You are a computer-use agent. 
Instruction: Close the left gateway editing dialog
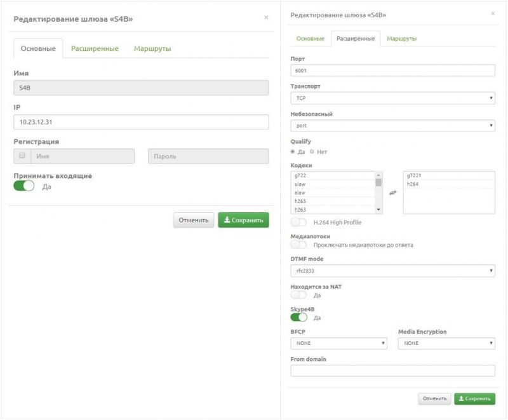pos(266,18)
